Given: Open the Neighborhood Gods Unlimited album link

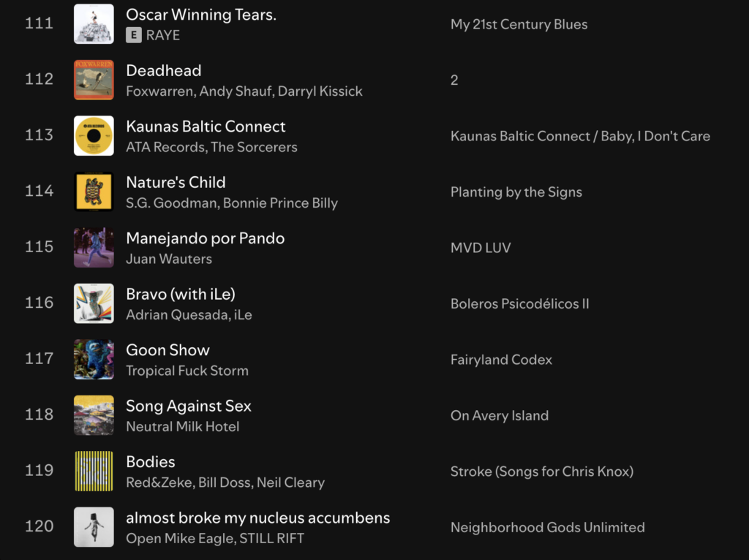Looking at the screenshot, I should point(547,528).
